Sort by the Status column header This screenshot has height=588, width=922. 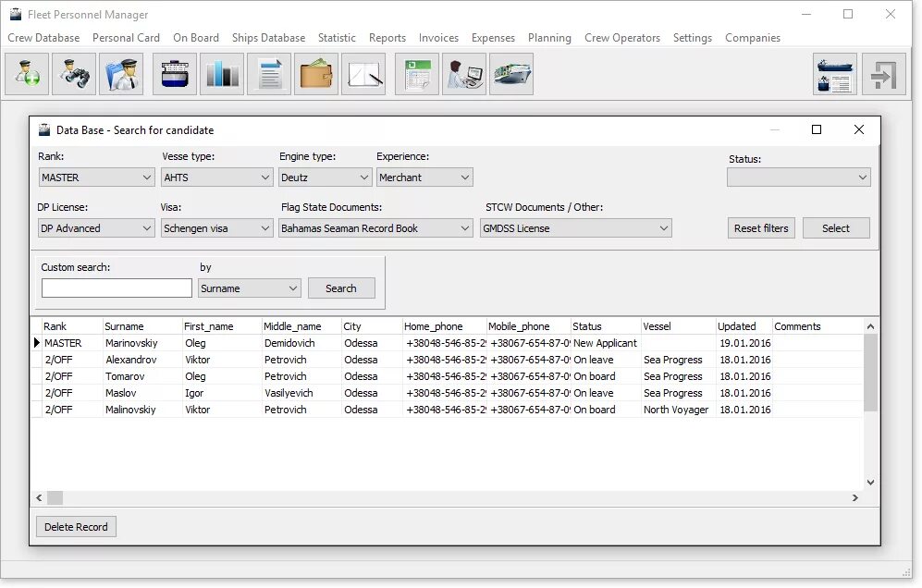606,326
